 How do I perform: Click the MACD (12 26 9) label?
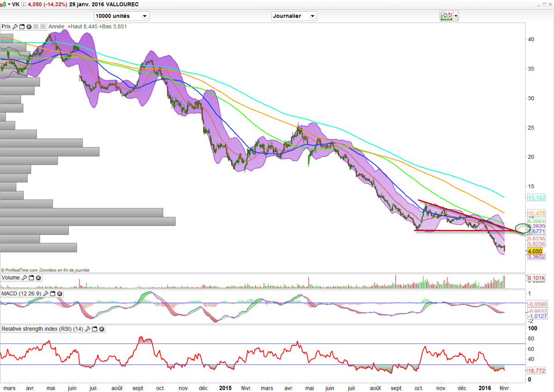(21, 294)
